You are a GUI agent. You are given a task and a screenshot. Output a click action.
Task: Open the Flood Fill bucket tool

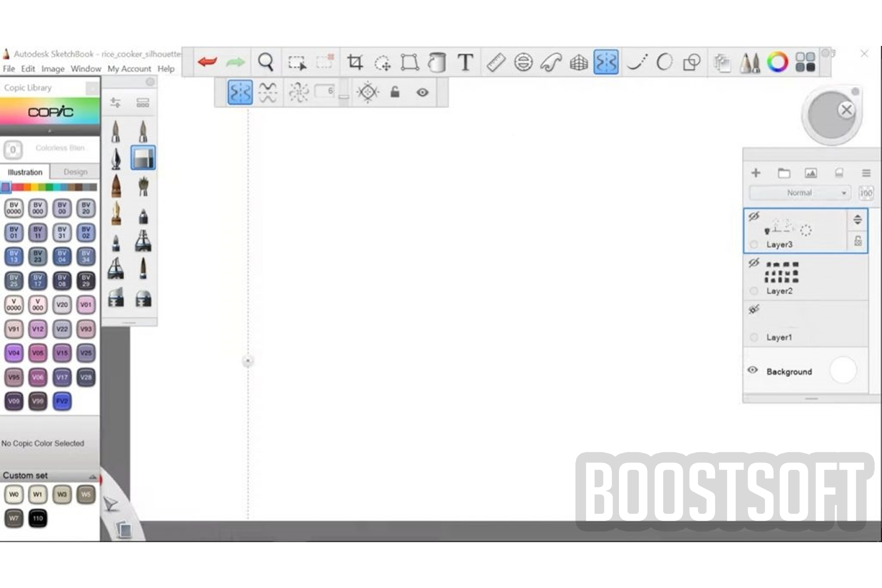[x=437, y=62]
